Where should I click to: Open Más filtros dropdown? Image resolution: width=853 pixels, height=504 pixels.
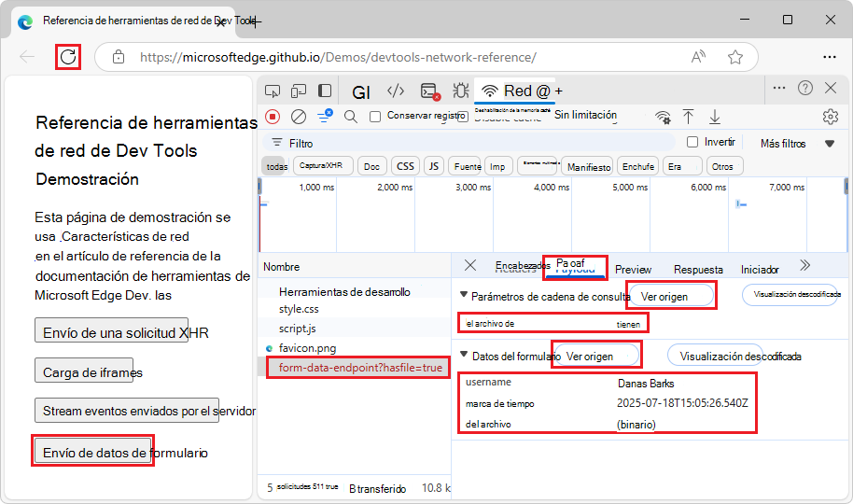point(797,144)
